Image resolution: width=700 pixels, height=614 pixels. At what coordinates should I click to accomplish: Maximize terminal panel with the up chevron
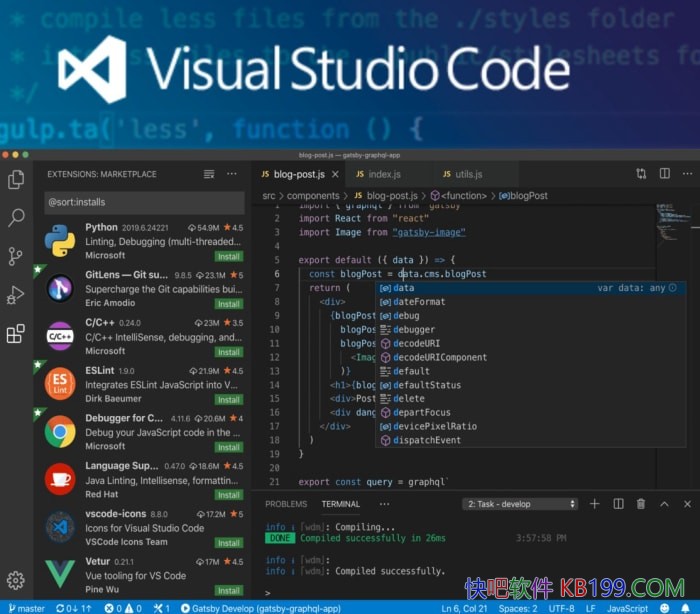(x=664, y=504)
